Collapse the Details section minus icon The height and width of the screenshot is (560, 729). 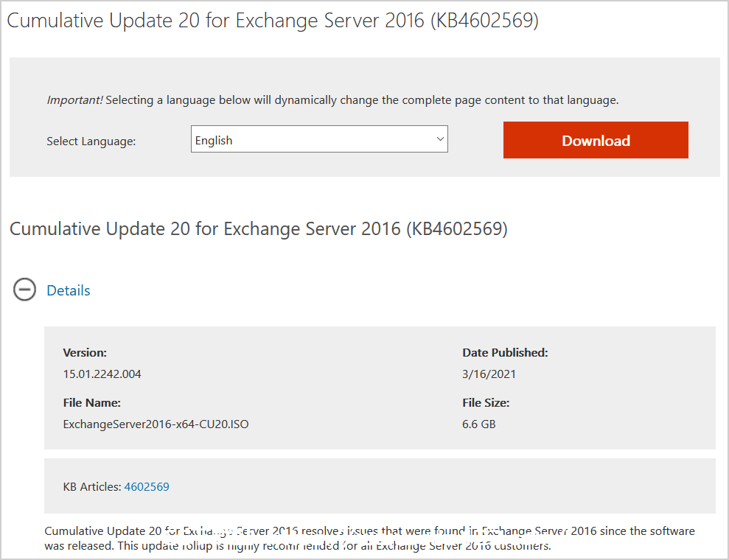tap(24, 290)
